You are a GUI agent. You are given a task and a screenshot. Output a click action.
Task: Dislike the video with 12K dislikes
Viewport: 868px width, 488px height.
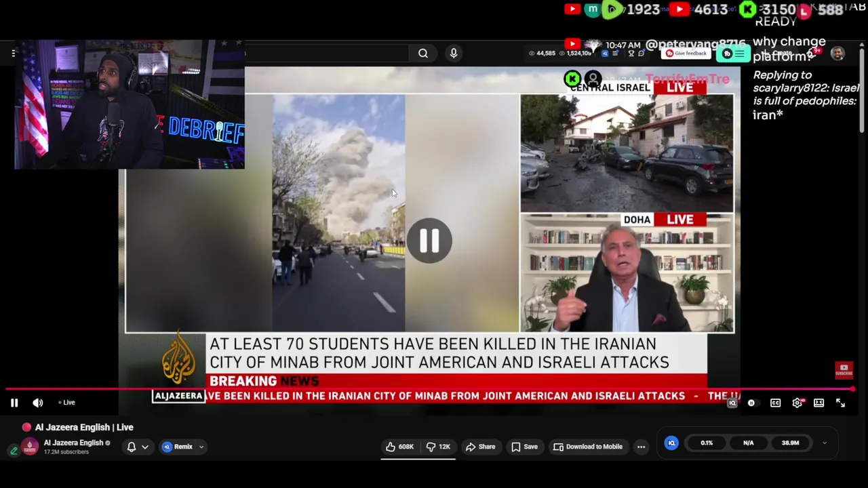438,447
